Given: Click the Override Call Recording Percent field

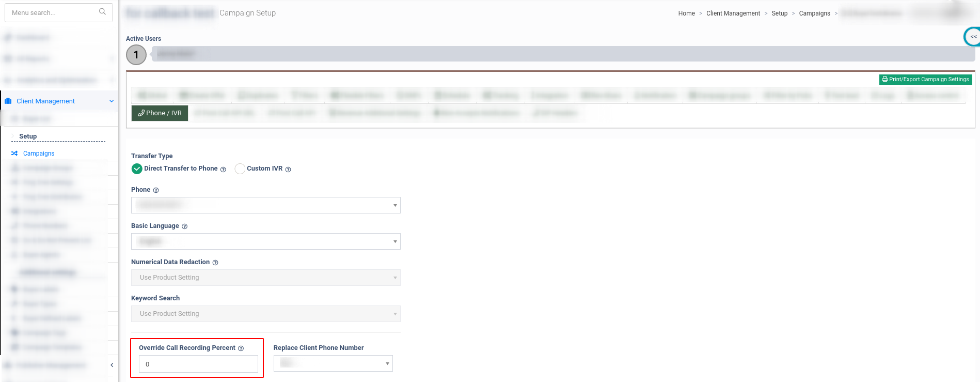Looking at the screenshot, I should point(198,364).
